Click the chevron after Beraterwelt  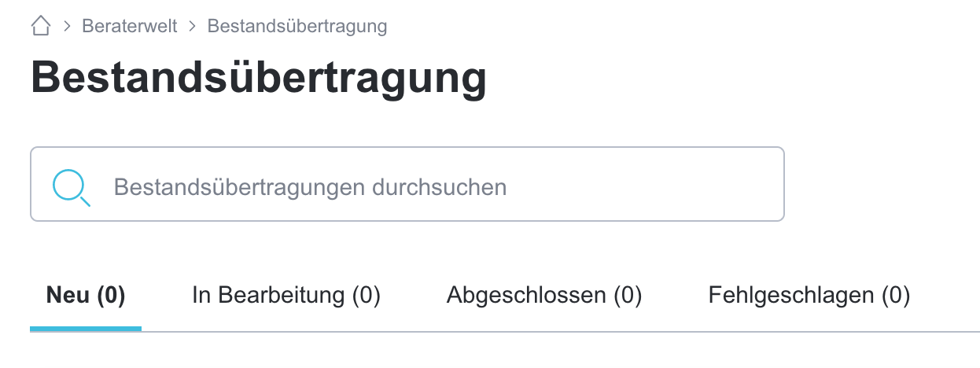(193, 27)
